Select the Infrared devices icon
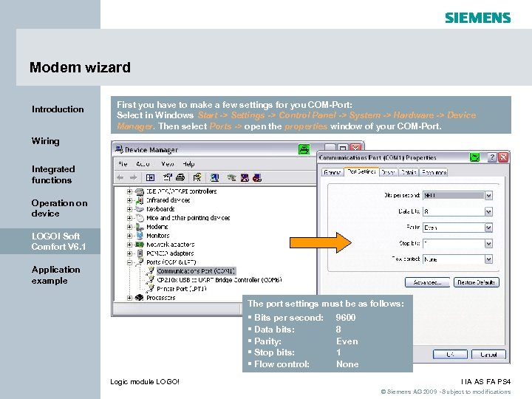This screenshot has width=532, height=399. [x=140, y=200]
